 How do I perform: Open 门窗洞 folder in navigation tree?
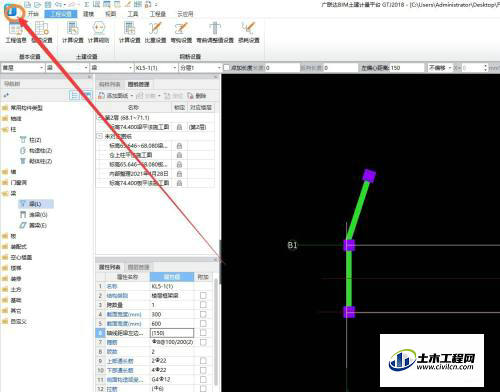[x=15, y=183]
